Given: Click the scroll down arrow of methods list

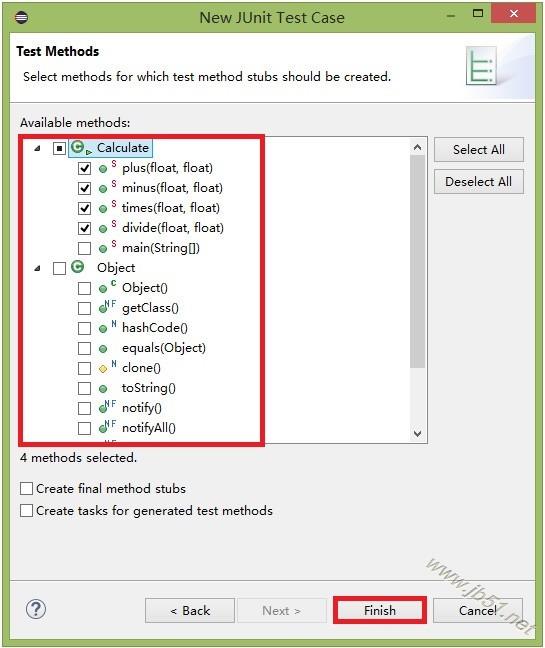Looking at the screenshot, I should point(418,434).
